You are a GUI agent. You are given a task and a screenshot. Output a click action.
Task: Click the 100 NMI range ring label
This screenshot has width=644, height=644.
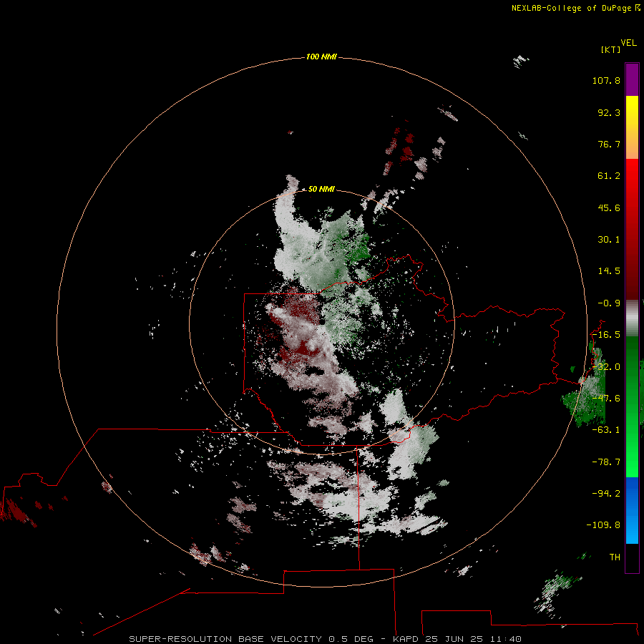pos(321,57)
